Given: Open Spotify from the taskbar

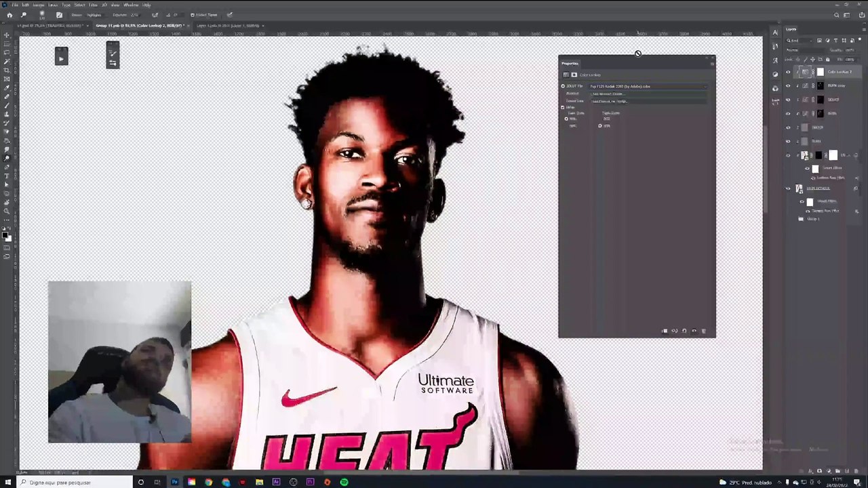Looking at the screenshot, I should 344,482.
